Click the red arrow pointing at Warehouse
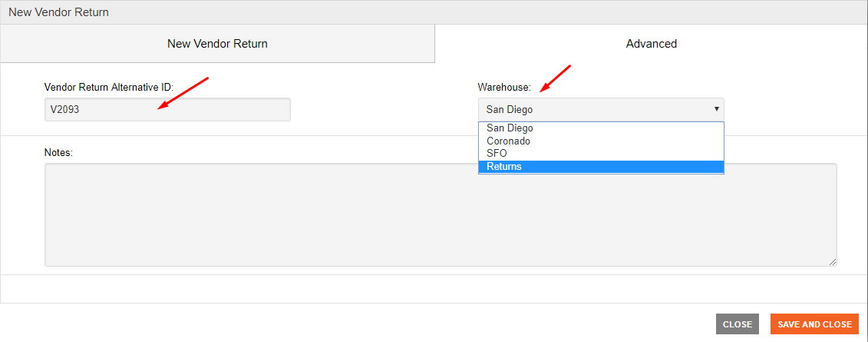 pos(555,78)
